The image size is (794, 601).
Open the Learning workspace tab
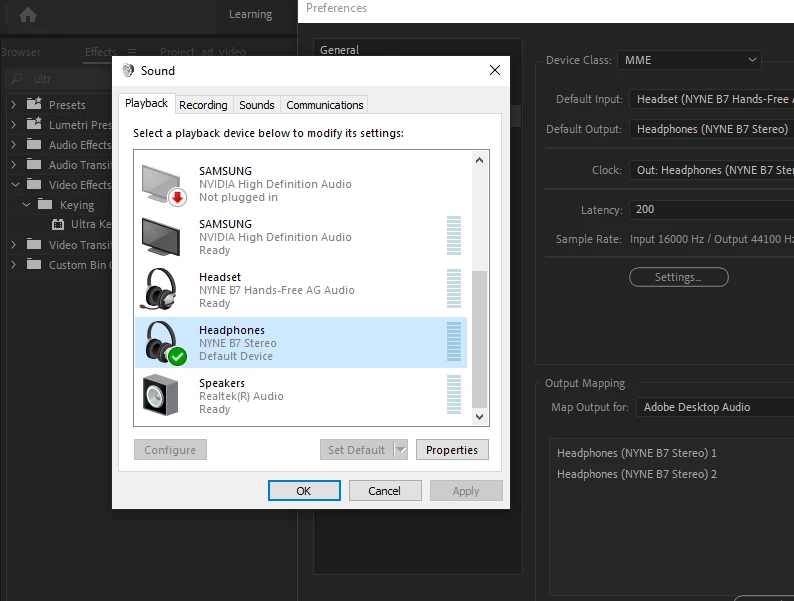point(250,14)
